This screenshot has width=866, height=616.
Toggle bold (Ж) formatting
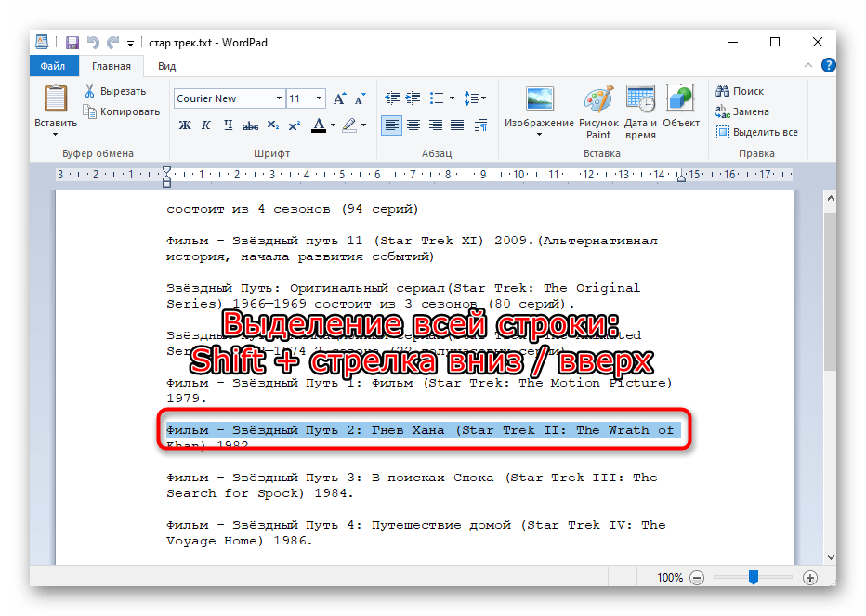click(184, 125)
